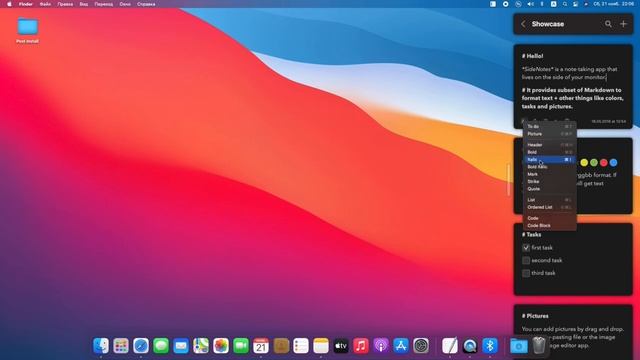Image resolution: width=640 pixels, height=360 pixels.
Task: Open Spotlight search in menu bar
Action: pos(565,4)
